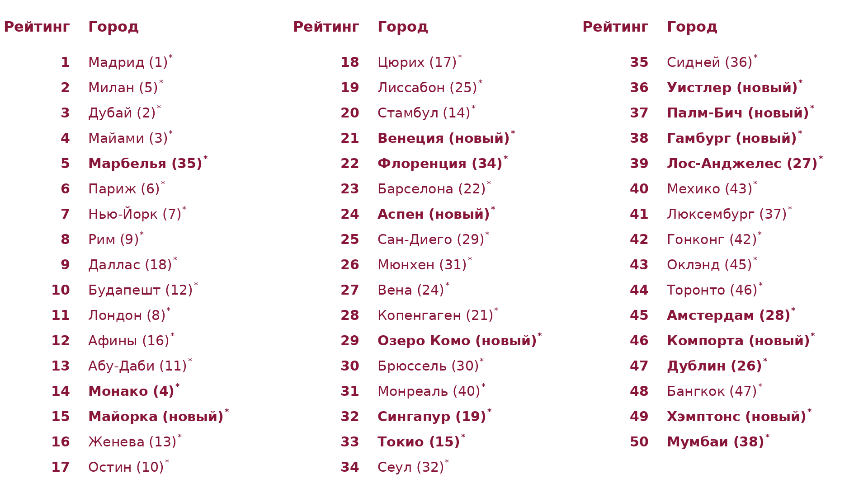
Task: Click the Город header above Сидней
Action: [x=692, y=27]
